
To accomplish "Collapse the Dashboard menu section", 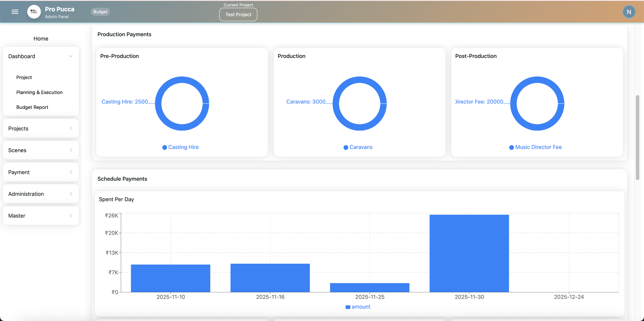I will [x=41, y=56].
